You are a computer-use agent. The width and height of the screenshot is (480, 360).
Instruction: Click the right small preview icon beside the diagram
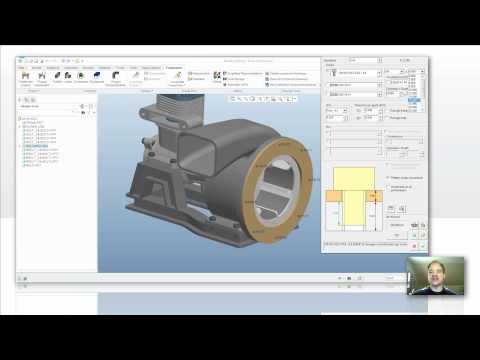tap(402, 209)
